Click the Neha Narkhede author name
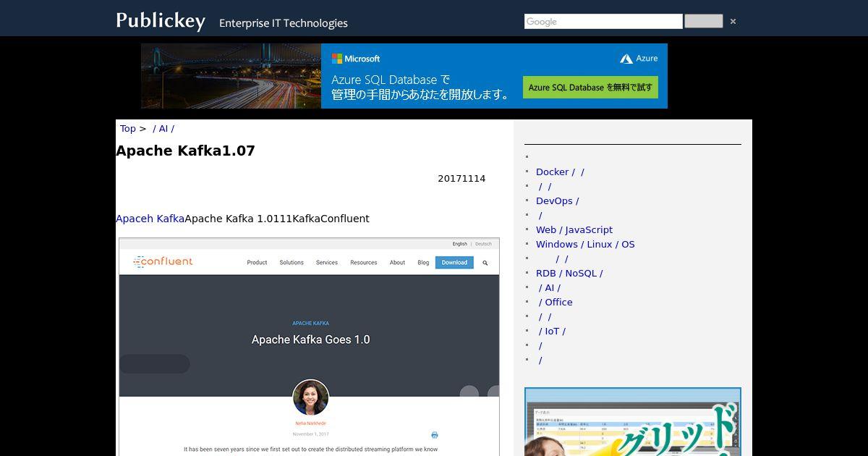Screen dimensions: 868x456 (x=310, y=423)
